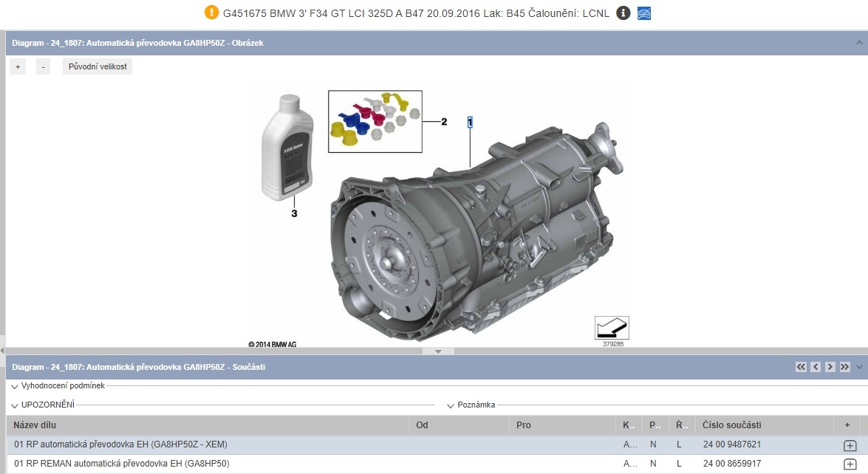Go to the previous diagram with the left arrow
Screen dimensions: 868x474
click(x=816, y=367)
